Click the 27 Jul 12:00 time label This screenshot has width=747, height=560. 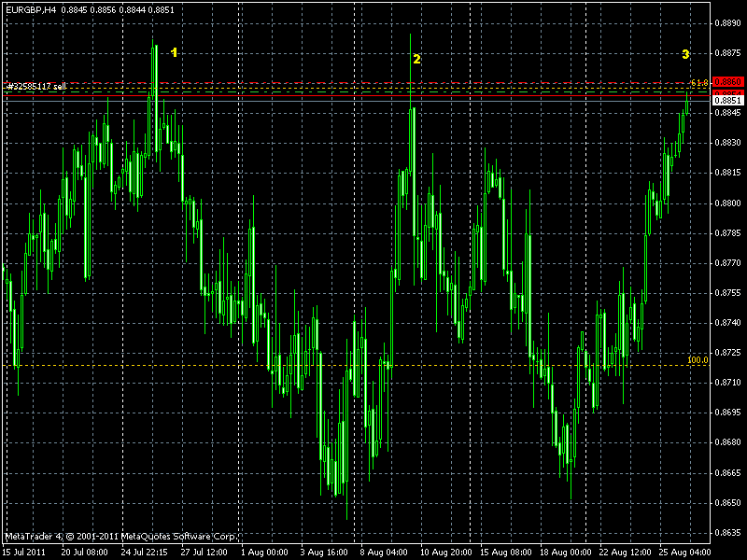coord(204,553)
